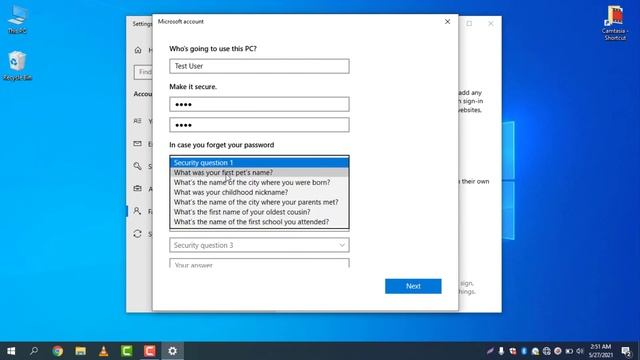
Task: Open Camtasia Shortcut desktop icon
Action: coord(615,23)
